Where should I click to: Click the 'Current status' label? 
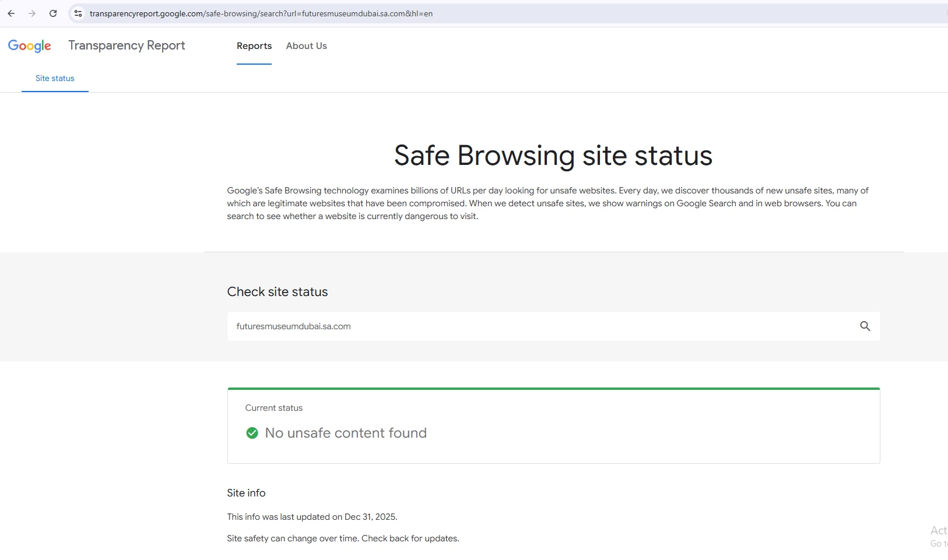[x=274, y=408]
